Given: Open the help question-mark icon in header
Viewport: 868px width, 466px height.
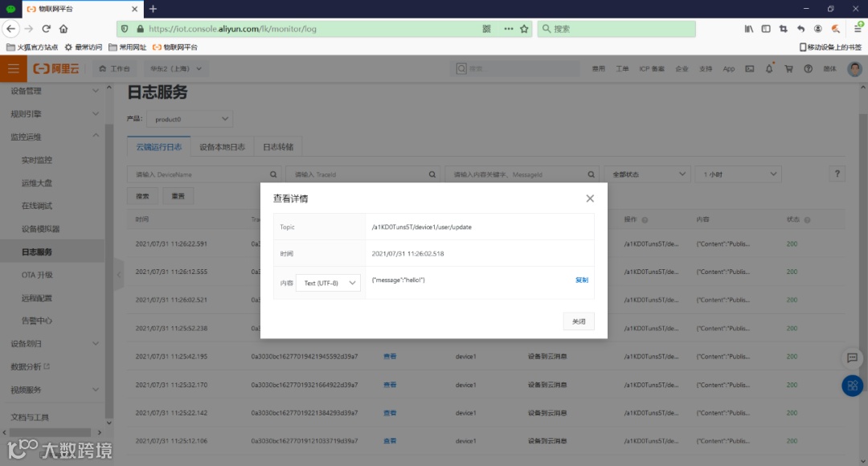Looking at the screenshot, I should (809, 68).
